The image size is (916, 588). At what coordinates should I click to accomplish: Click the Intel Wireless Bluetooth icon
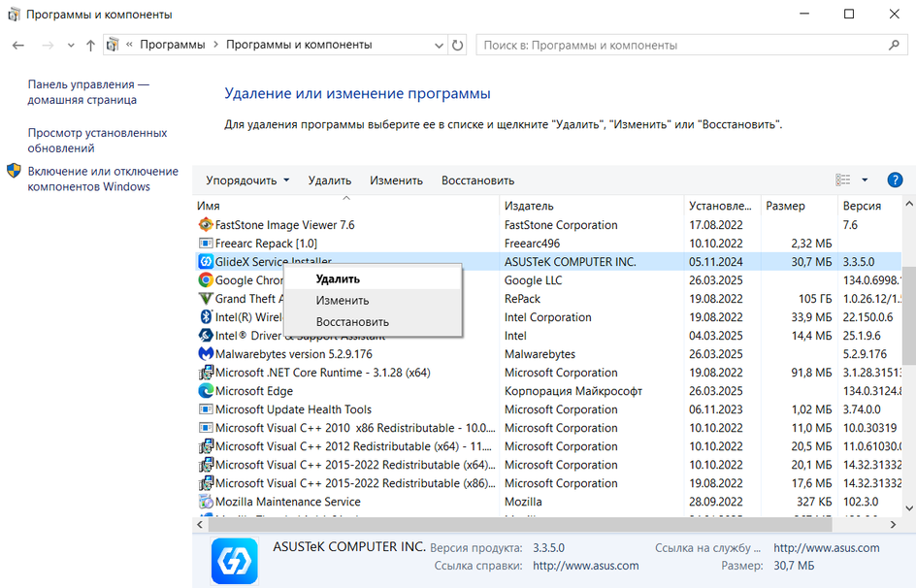click(x=206, y=317)
